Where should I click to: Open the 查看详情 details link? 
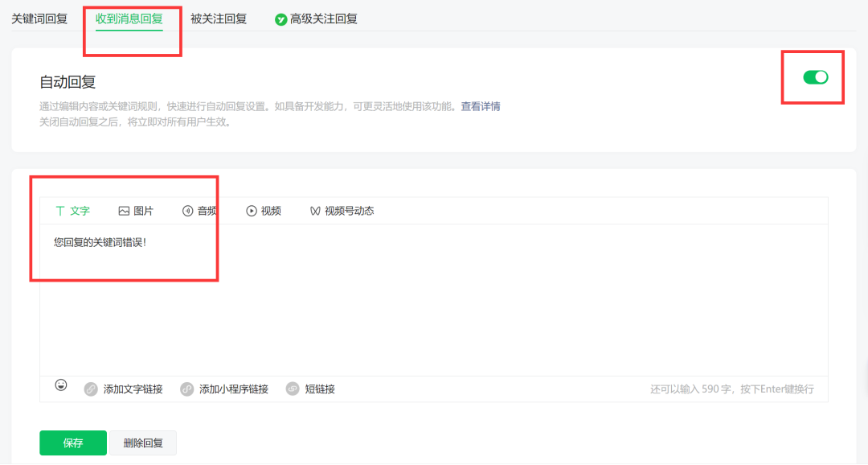(482, 105)
